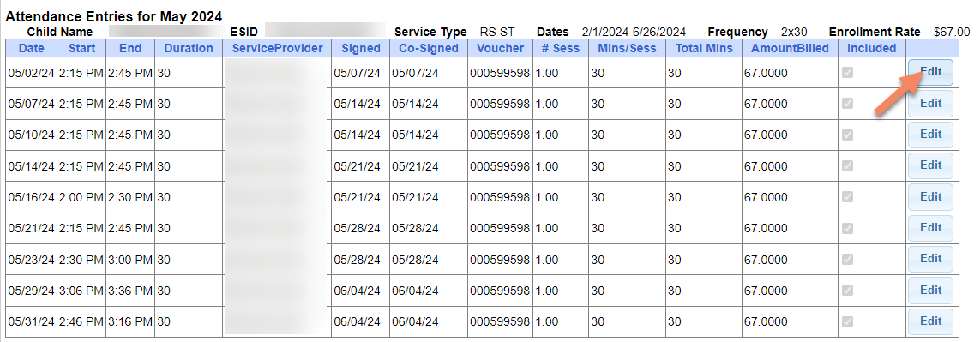Toggle Included checkbox for 05/02/24 row

[847, 73]
